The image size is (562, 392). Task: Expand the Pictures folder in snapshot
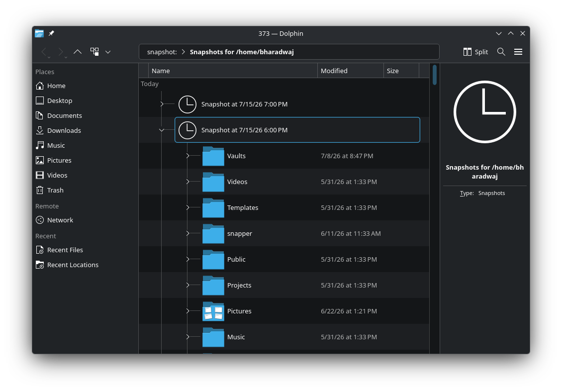pyautogui.click(x=187, y=311)
